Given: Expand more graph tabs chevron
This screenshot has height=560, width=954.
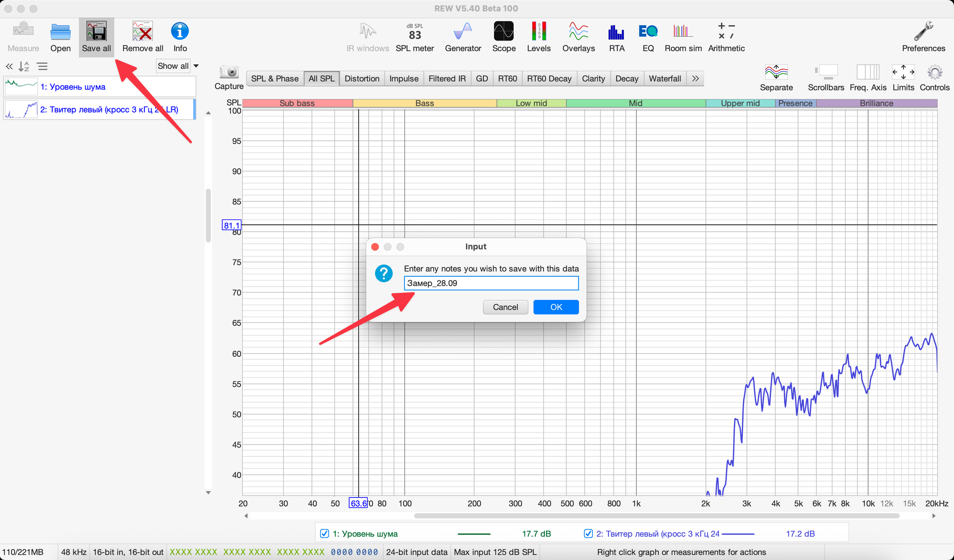Looking at the screenshot, I should tap(695, 79).
